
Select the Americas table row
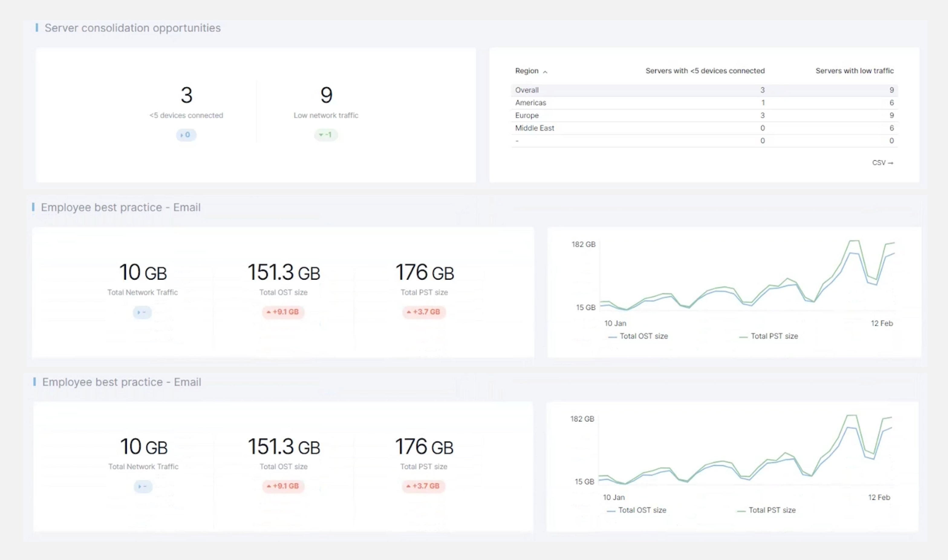[x=530, y=103]
